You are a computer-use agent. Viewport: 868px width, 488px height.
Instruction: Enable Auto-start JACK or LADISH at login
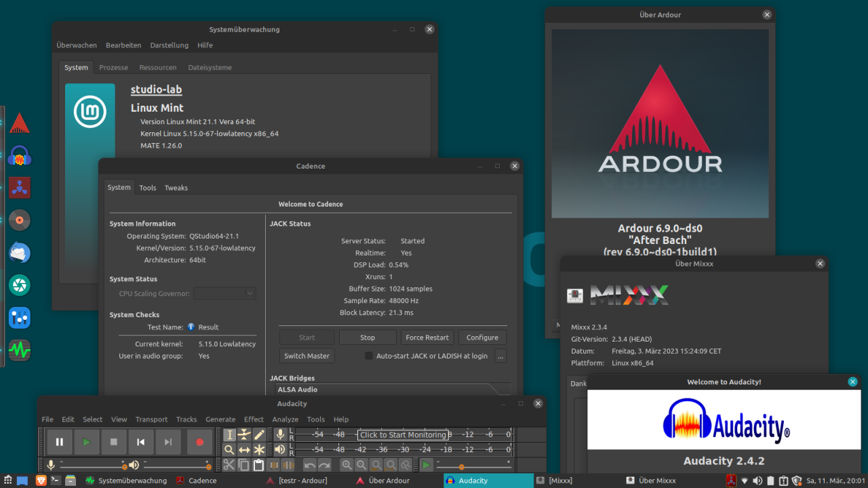[369, 356]
